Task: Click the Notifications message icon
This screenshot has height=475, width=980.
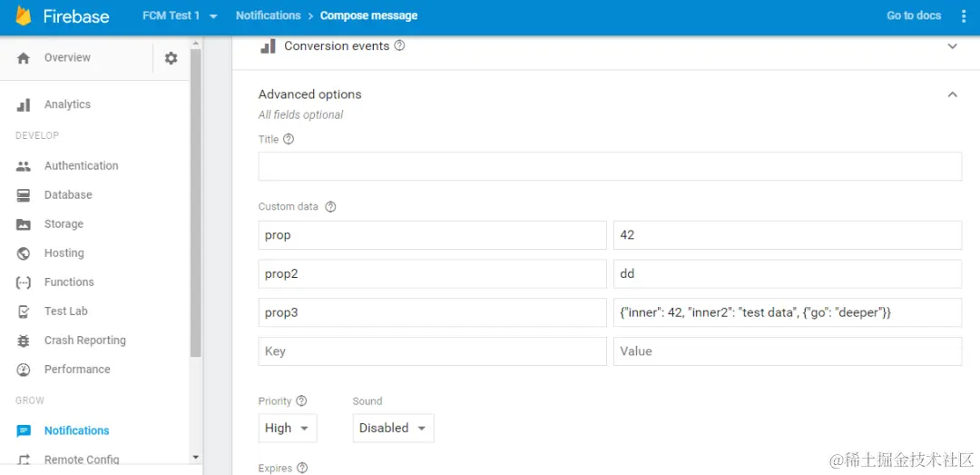Action: click(23, 431)
